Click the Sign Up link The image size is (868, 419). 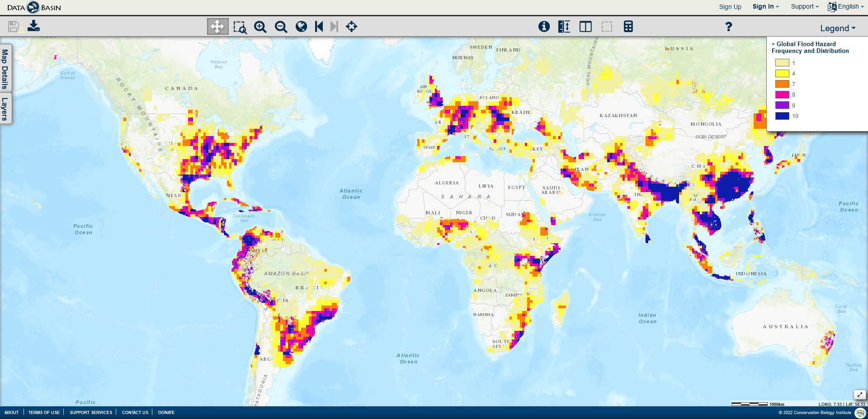click(730, 7)
